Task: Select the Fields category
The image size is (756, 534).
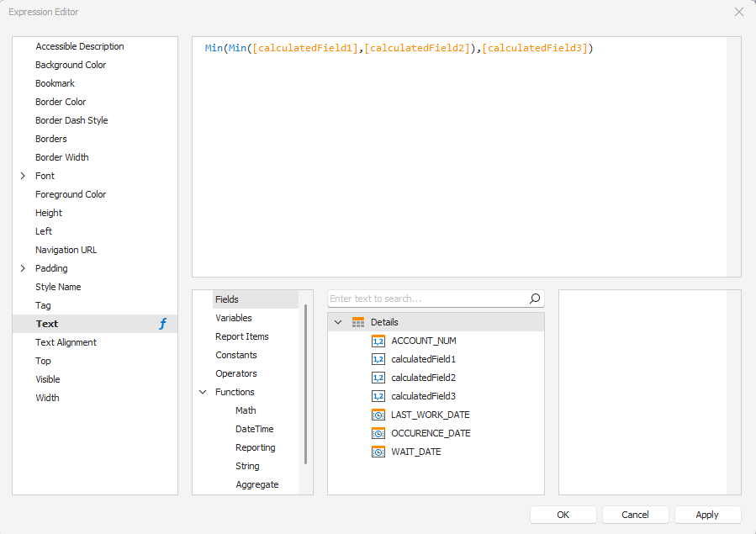Action: pyautogui.click(x=256, y=299)
